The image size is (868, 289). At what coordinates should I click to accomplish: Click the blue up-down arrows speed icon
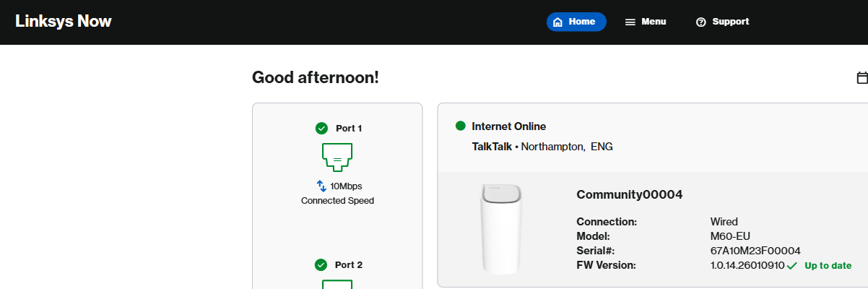click(322, 186)
